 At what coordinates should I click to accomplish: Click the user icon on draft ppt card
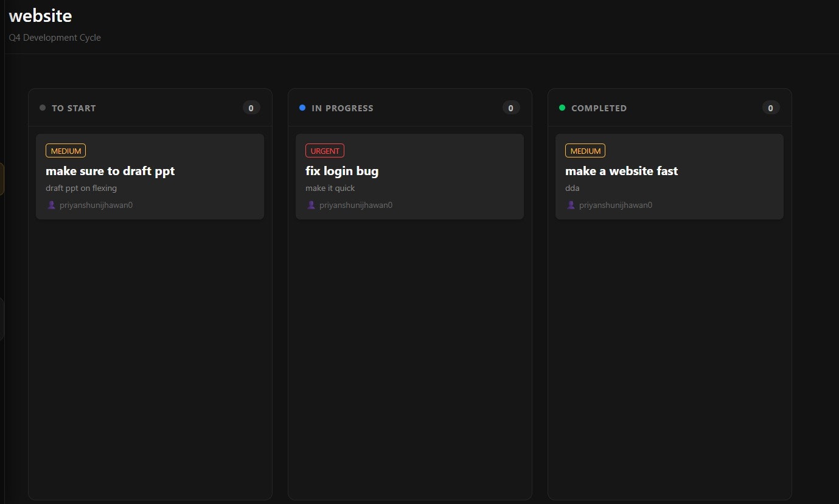click(52, 205)
